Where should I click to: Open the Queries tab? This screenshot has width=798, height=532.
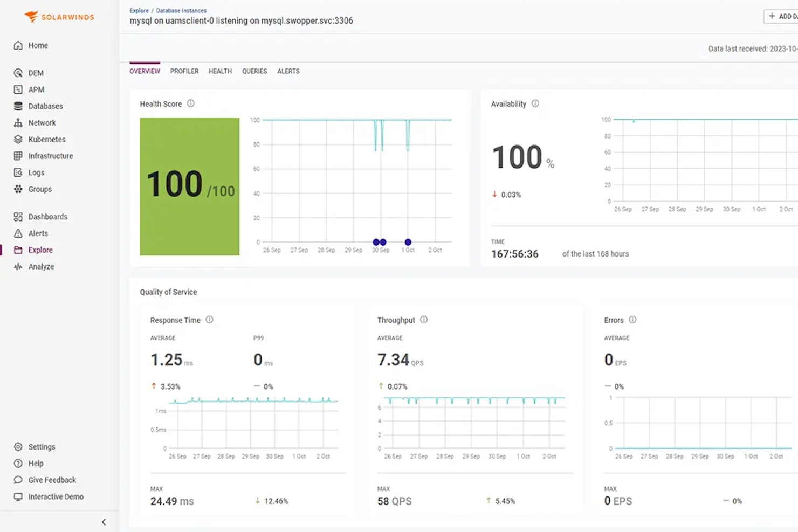click(x=254, y=71)
